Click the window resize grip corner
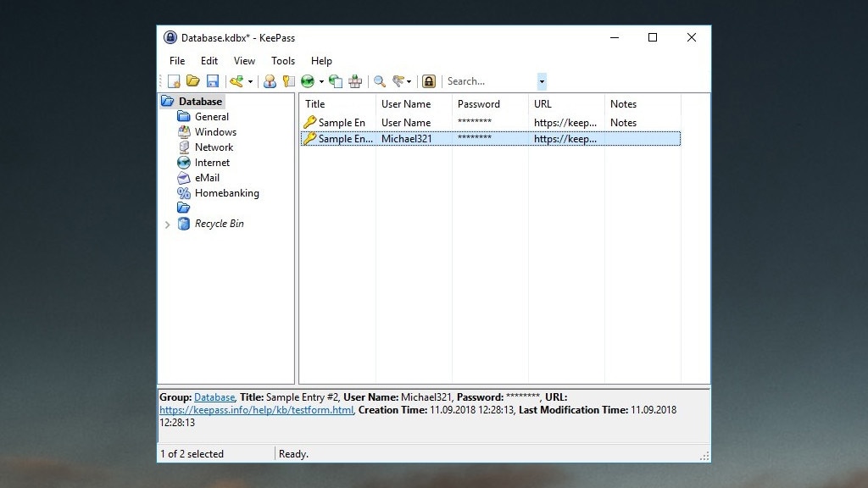 [704, 456]
